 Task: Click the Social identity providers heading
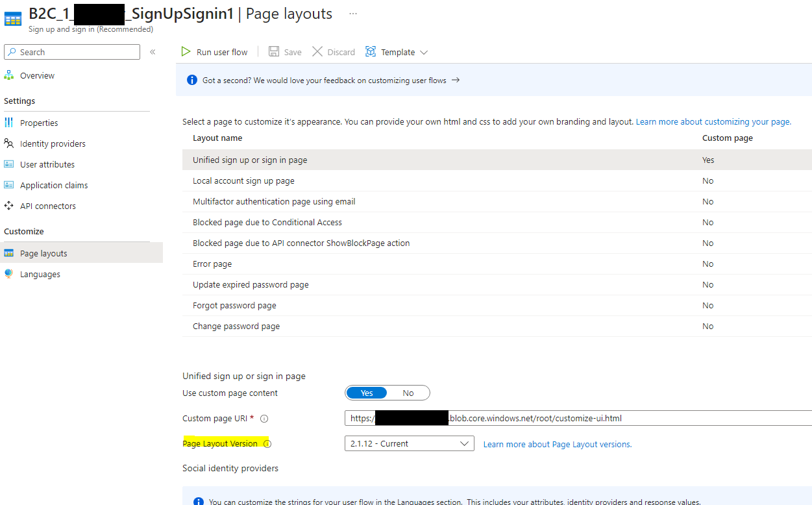coord(230,468)
